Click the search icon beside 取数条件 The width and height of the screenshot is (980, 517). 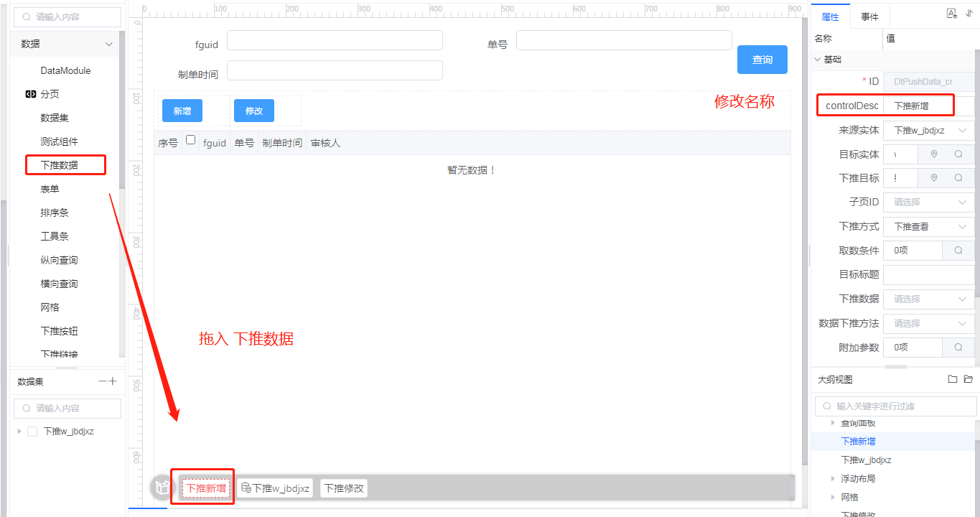(x=958, y=251)
